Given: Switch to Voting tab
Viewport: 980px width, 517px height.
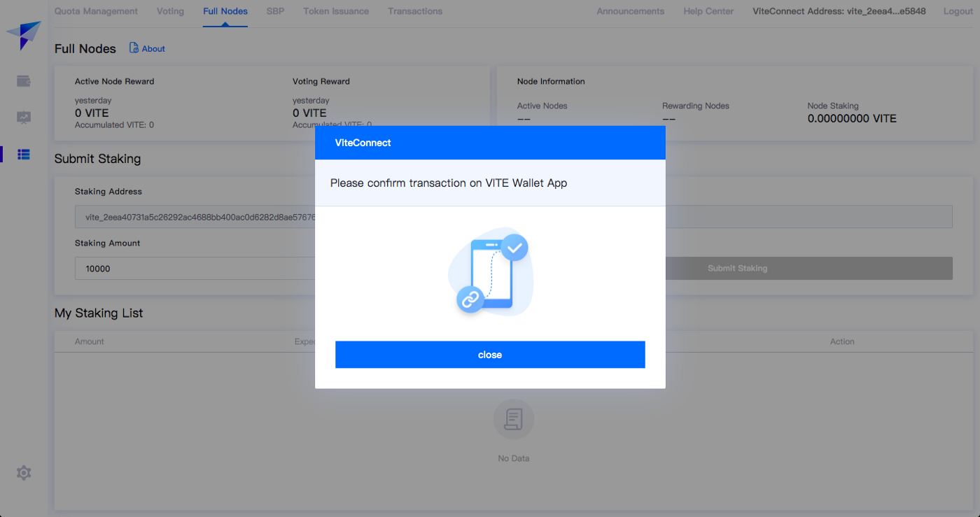Looking at the screenshot, I should [x=171, y=11].
